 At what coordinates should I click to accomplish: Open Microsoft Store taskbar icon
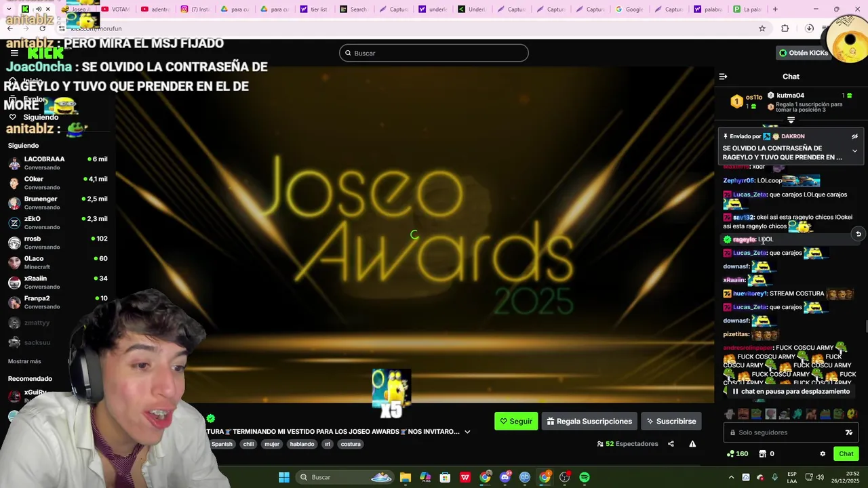pos(445,477)
